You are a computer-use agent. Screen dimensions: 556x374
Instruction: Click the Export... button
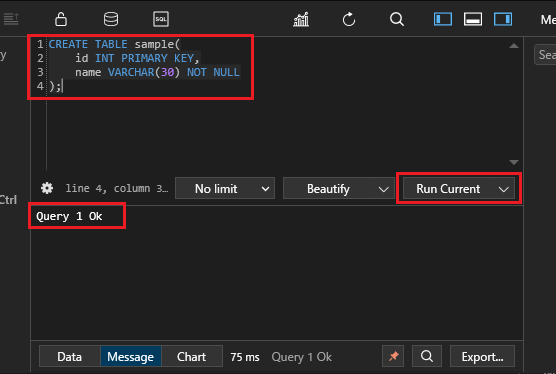click(x=482, y=357)
